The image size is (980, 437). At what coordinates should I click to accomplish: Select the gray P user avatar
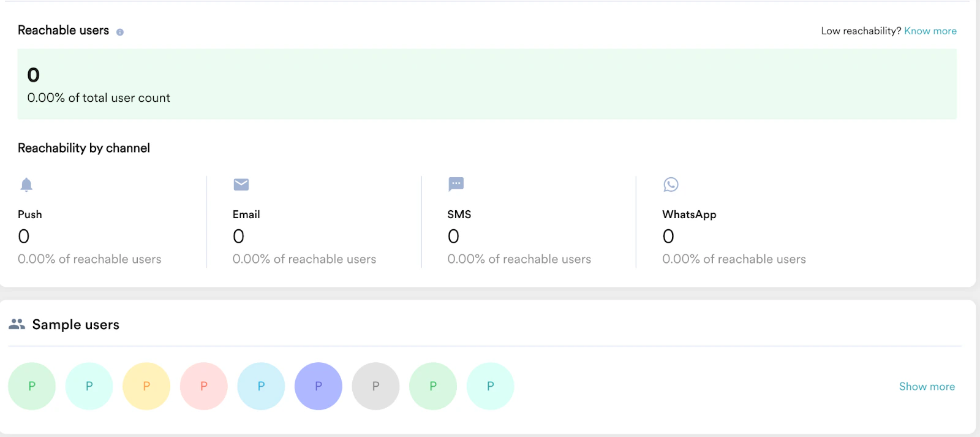point(375,386)
